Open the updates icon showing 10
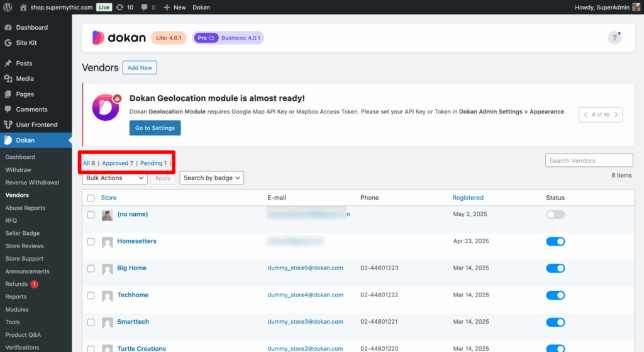644x352 pixels. coord(120,8)
